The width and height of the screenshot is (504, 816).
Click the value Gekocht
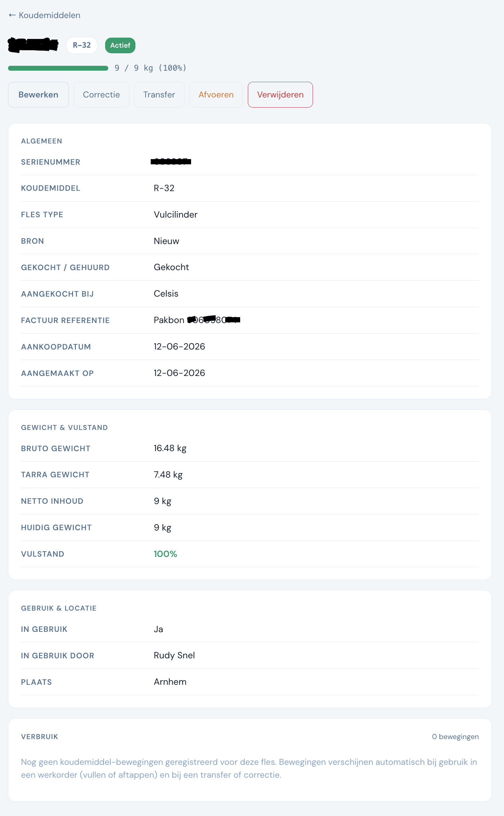[171, 267]
